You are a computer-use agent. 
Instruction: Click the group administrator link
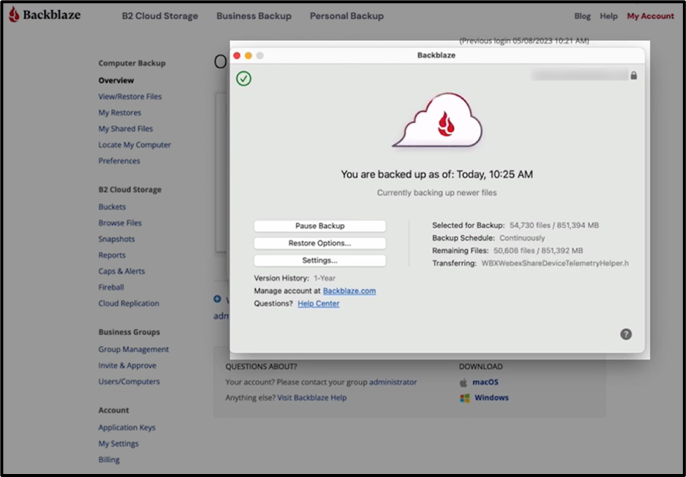393,382
